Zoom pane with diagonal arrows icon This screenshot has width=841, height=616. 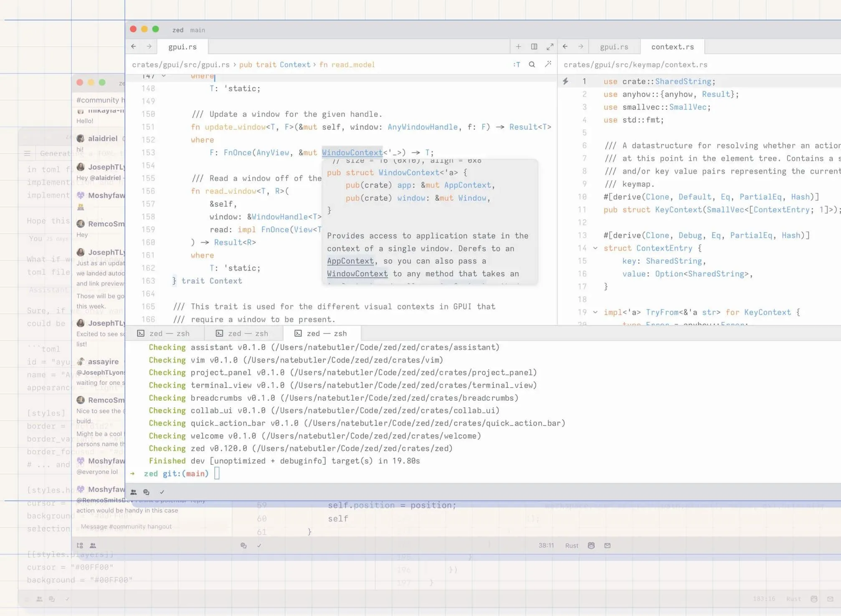[x=550, y=46]
